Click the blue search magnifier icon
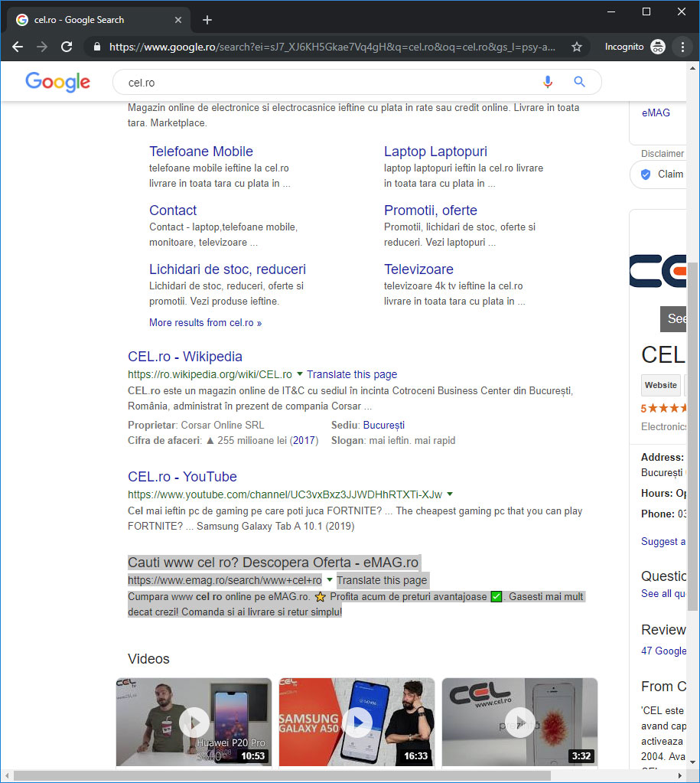This screenshot has width=700, height=783. pos(579,82)
